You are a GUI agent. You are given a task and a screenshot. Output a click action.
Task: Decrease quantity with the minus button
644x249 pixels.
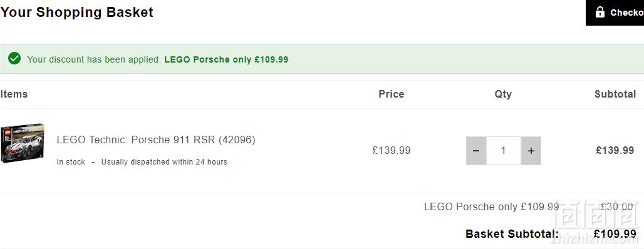(476, 151)
